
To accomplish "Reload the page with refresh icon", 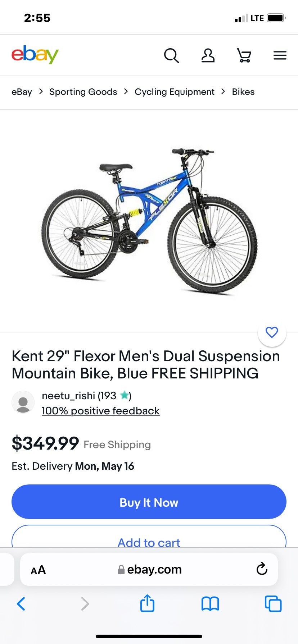I will [x=262, y=569].
